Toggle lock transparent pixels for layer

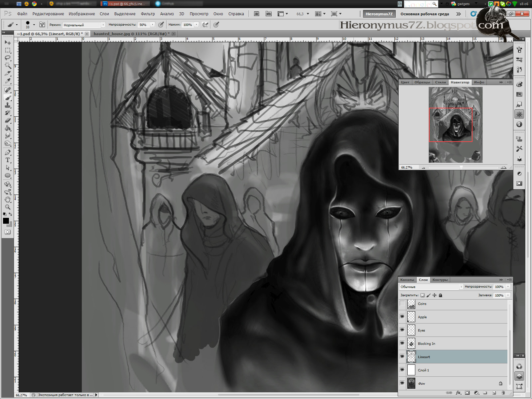pyautogui.click(x=422, y=295)
